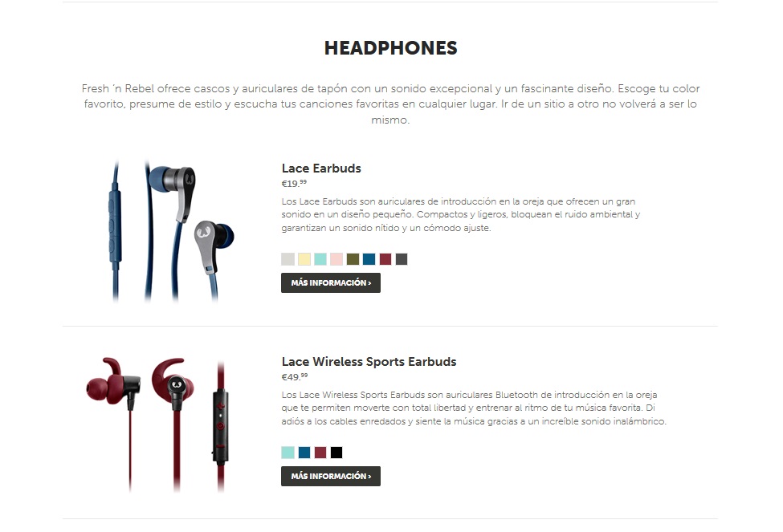Viewport: 783px width, 532px height.
Task: Click Más Información button under Lace Earbuds
Action: 331,283
